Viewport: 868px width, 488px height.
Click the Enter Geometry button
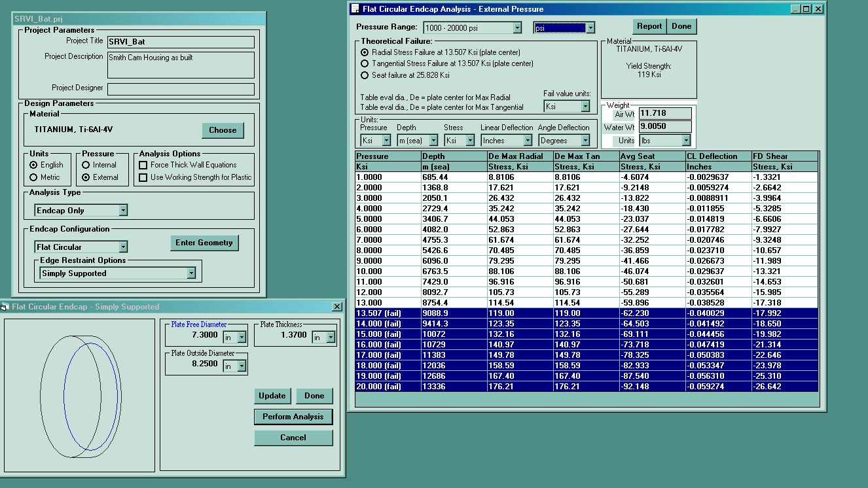pyautogui.click(x=204, y=243)
